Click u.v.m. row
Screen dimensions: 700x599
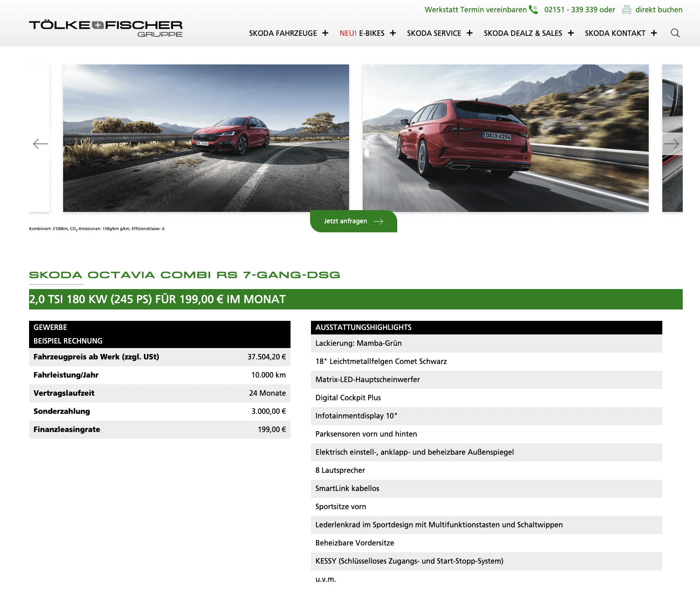coord(487,579)
